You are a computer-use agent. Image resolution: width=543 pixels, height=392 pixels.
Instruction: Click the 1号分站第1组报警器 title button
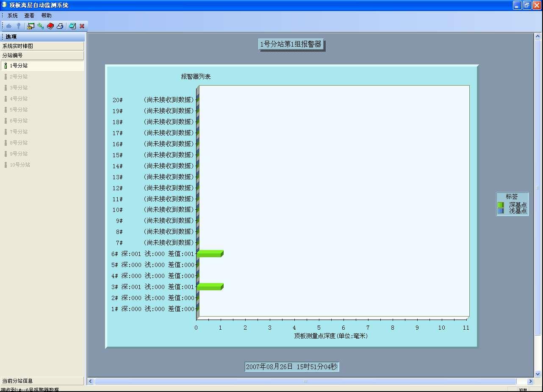point(291,44)
